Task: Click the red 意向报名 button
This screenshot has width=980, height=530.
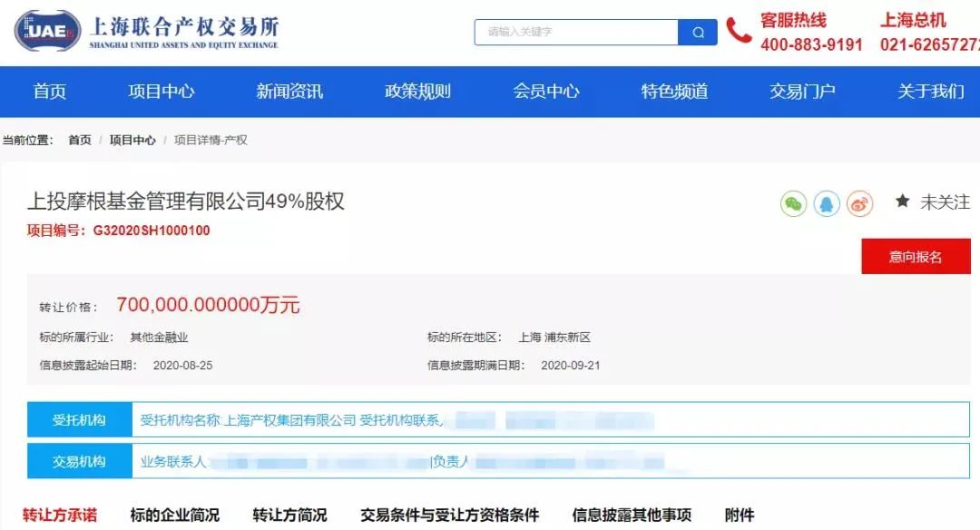Action: [x=916, y=256]
